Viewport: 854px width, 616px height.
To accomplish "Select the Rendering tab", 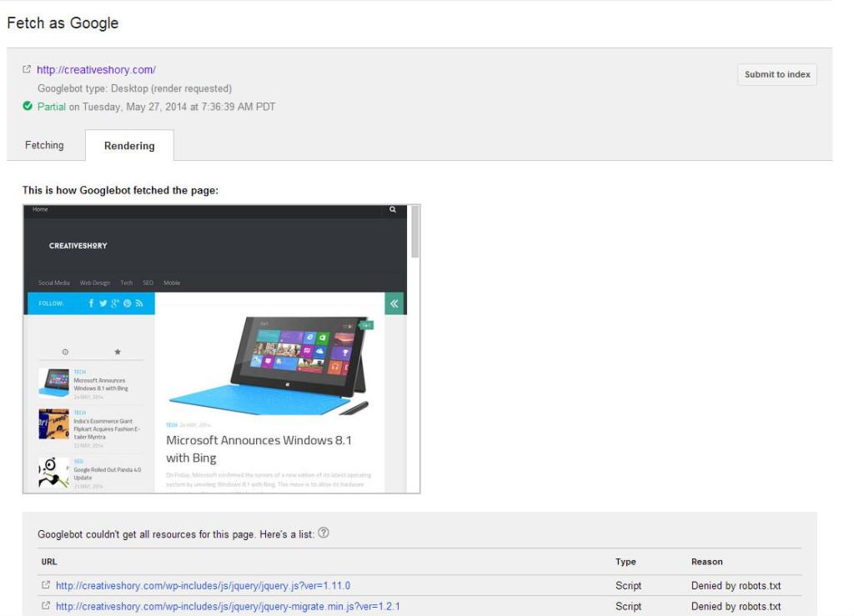I will pos(129,145).
